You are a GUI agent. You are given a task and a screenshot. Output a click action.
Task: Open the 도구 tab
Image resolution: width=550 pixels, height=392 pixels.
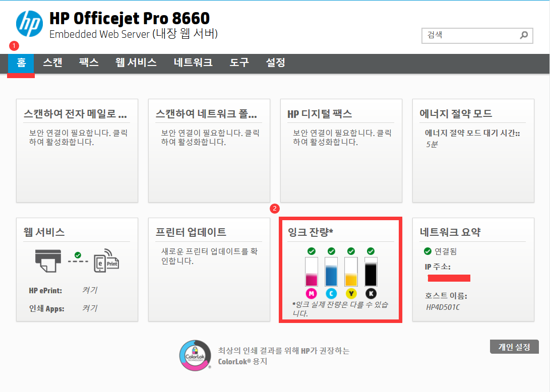pyautogui.click(x=239, y=63)
